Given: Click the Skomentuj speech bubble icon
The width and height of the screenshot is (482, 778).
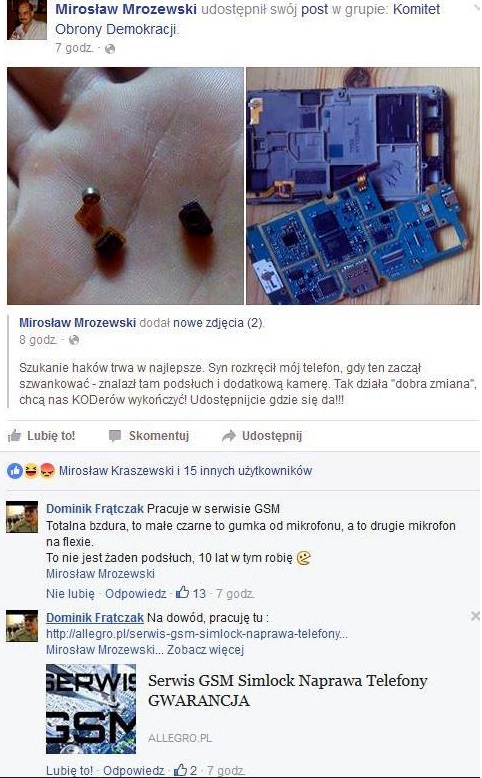Looking at the screenshot, I should pos(115,436).
